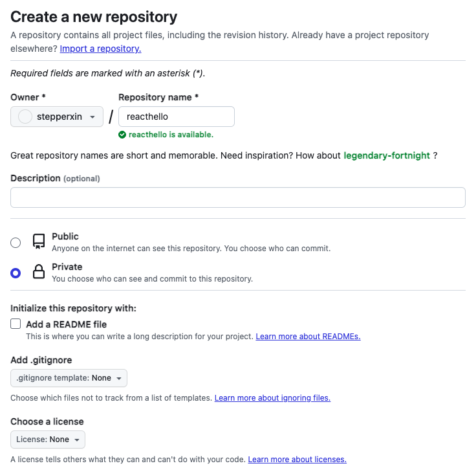476x468 pixels.
Task: Use the suggested name legendary-fortnight
Action: click(387, 155)
